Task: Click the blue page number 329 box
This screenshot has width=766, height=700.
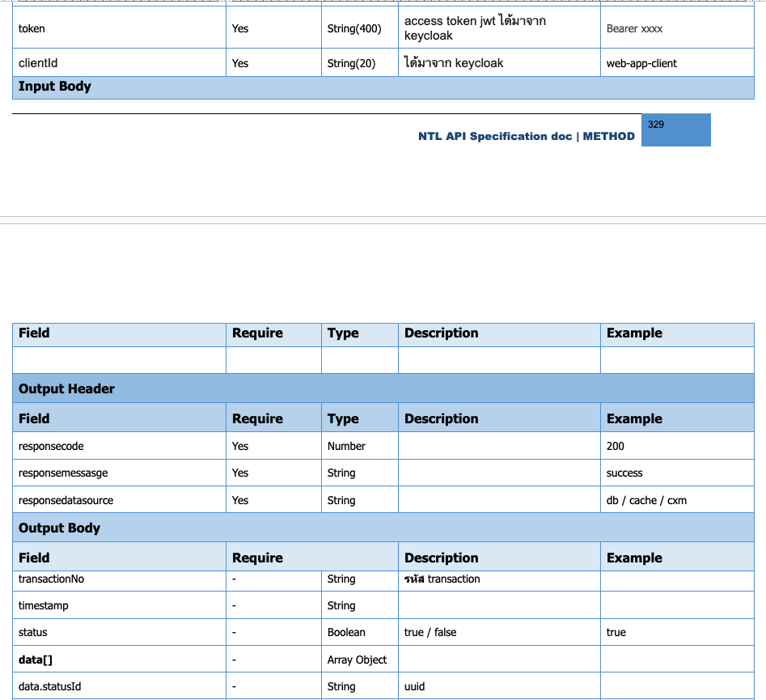Action: [x=675, y=130]
